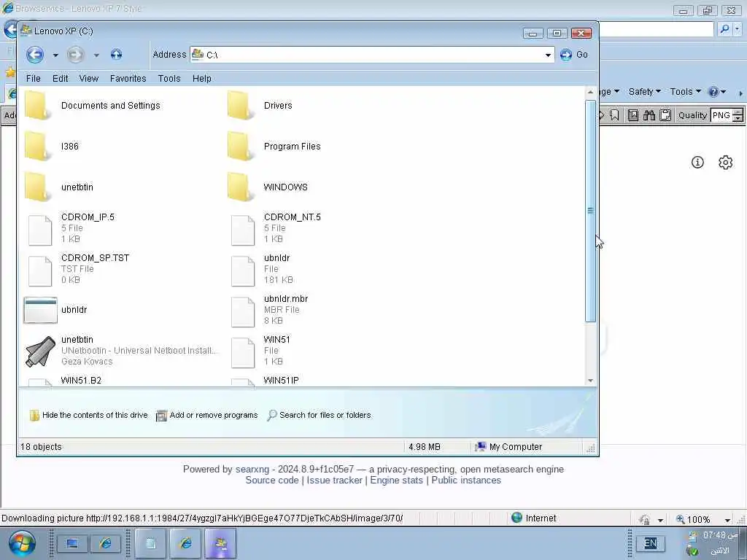This screenshot has height=560, width=747.
Task: Select the WINDOWS folder
Action: pos(268,187)
